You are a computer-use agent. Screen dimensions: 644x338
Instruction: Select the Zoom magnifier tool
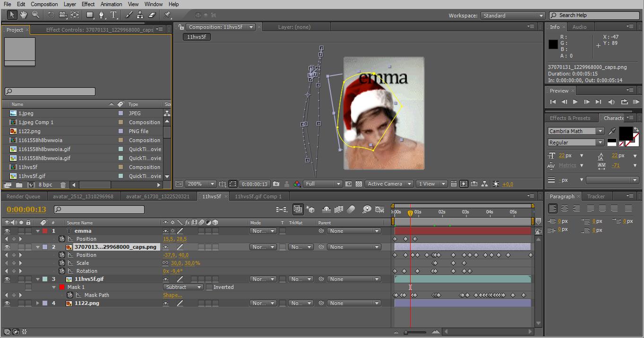(x=35, y=15)
